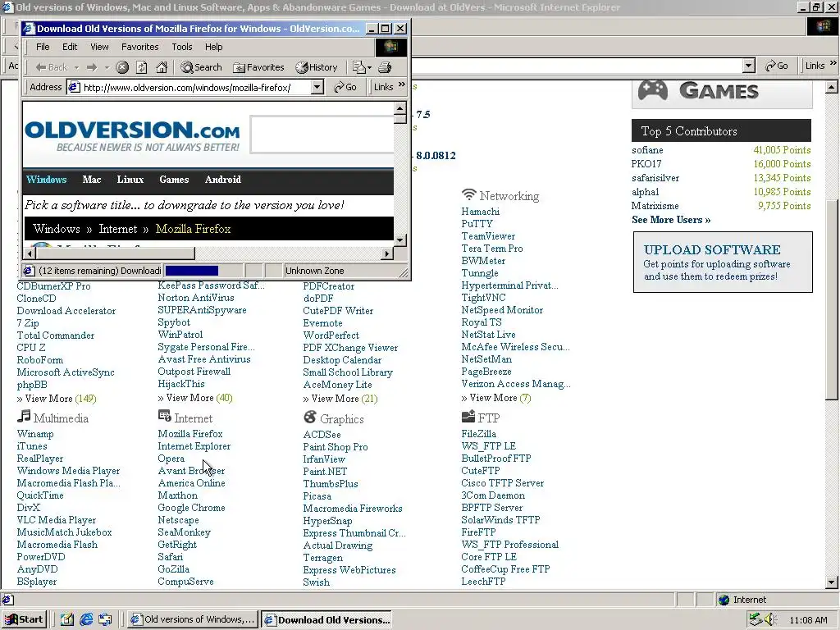Image resolution: width=840 pixels, height=630 pixels.
Task: Open the Favorites menu in the menu bar
Action: [139, 47]
